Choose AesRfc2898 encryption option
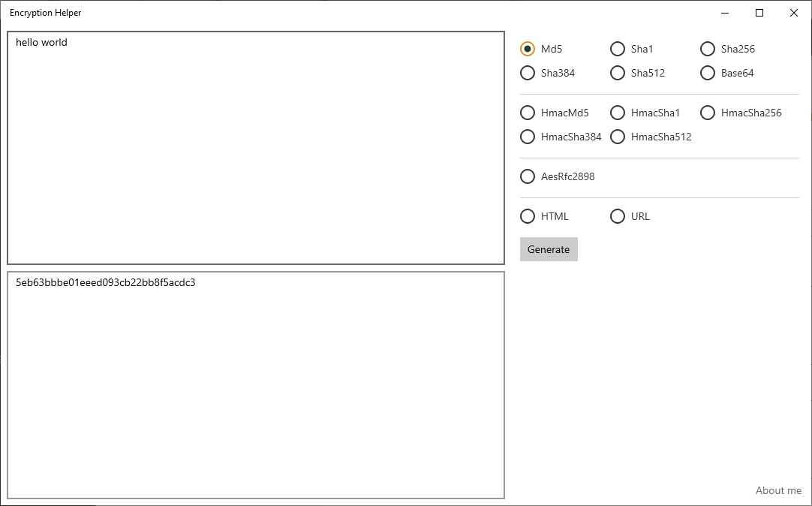 click(528, 176)
